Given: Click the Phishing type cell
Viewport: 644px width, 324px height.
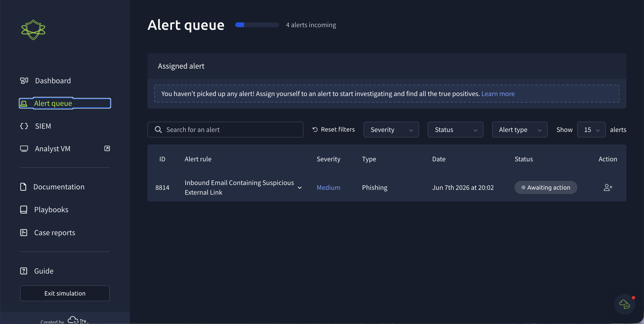Looking at the screenshot, I should tap(375, 187).
